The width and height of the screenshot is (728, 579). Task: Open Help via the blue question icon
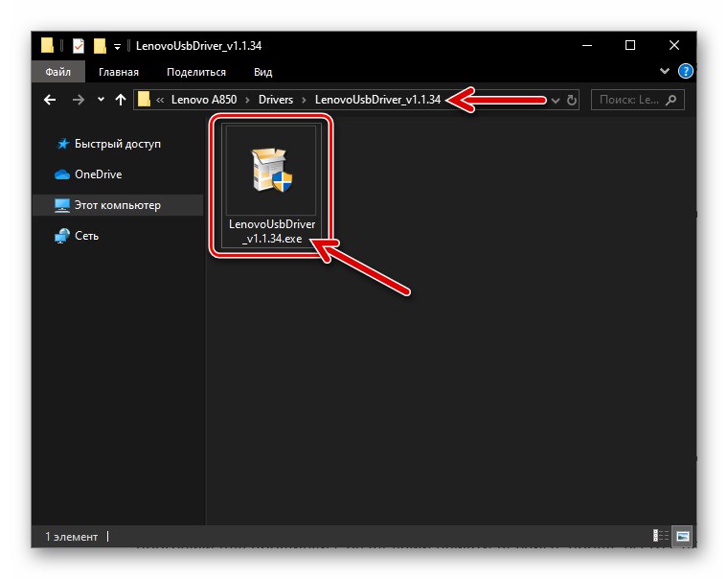coord(685,71)
